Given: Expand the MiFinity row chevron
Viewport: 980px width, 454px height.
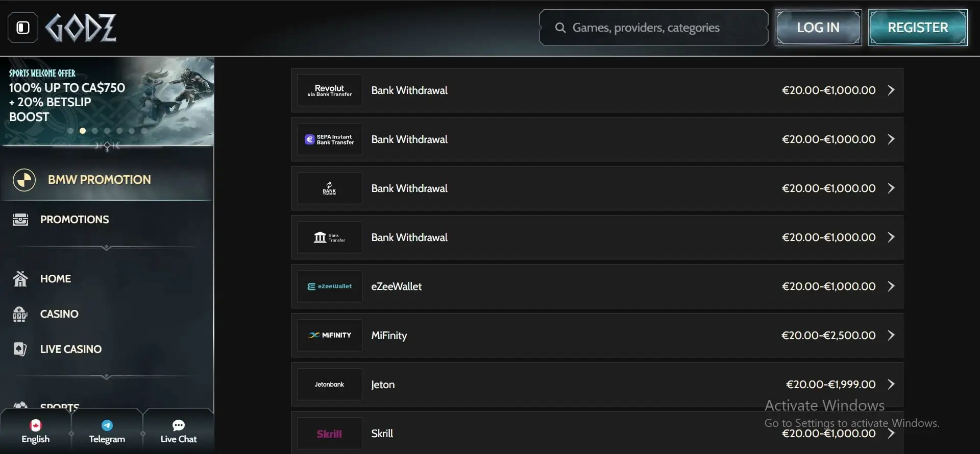Looking at the screenshot, I should pos(891,336).
